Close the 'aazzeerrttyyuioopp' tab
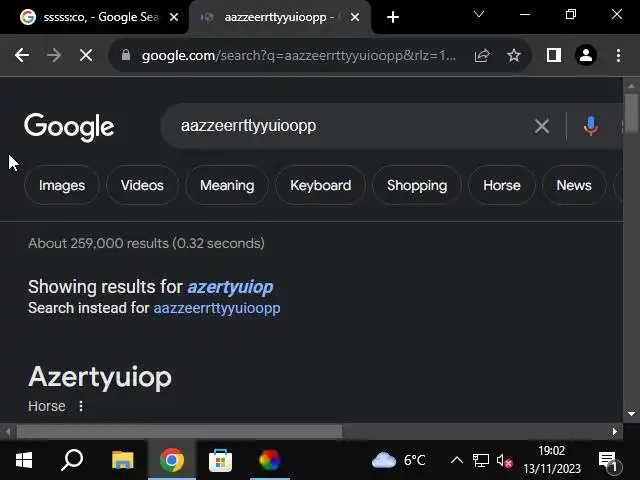 point(355,17)
